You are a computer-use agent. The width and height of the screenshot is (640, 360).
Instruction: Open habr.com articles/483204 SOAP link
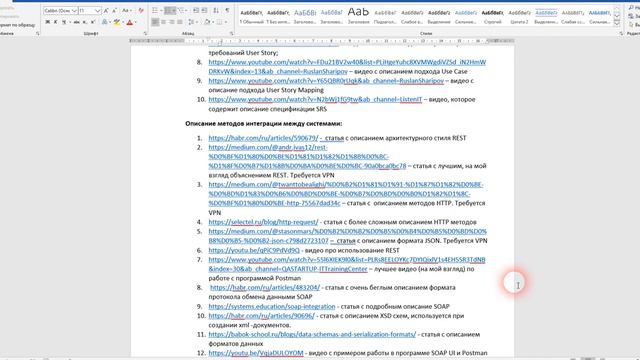click(265, 287)
